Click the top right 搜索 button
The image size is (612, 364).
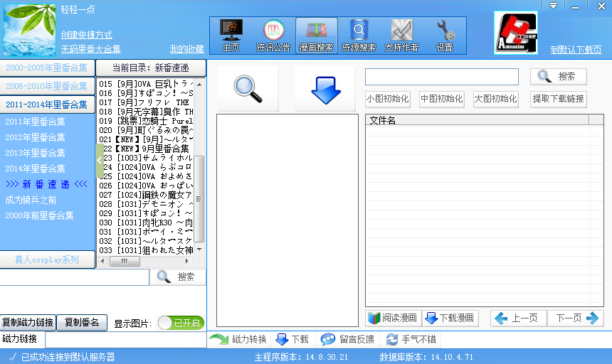tap(559, 76)
